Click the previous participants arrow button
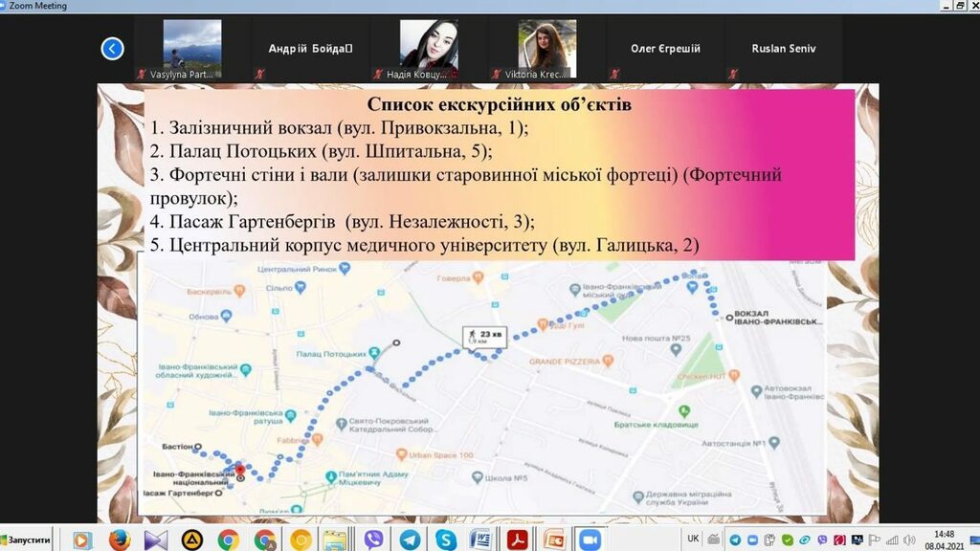 click(x=112, y=49)
